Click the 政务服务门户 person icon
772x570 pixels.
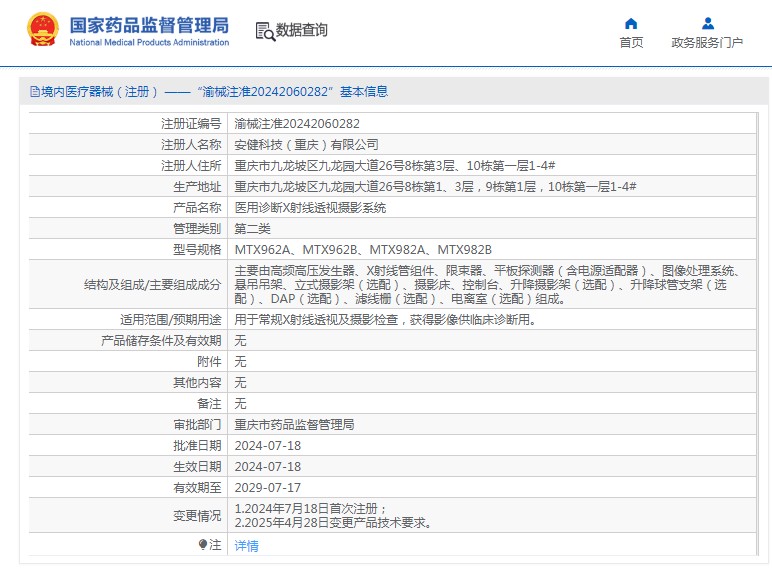[707, 23]
